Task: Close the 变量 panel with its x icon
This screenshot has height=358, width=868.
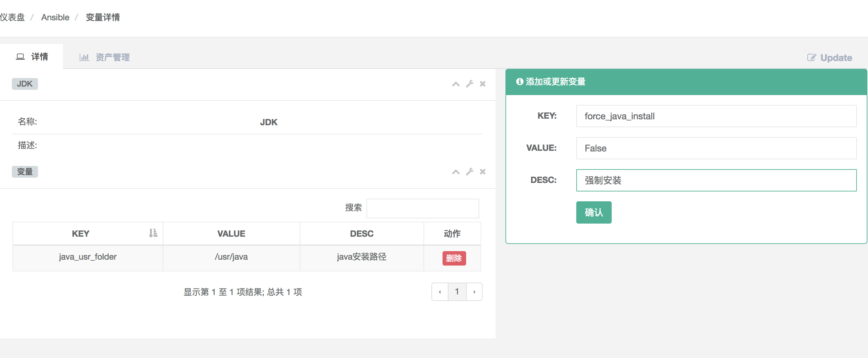Action: pyautogui.click(x=483, y=171)
